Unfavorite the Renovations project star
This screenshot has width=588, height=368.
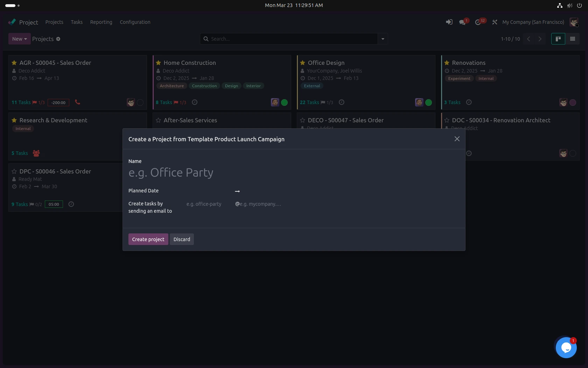click(x=447, y=63)
